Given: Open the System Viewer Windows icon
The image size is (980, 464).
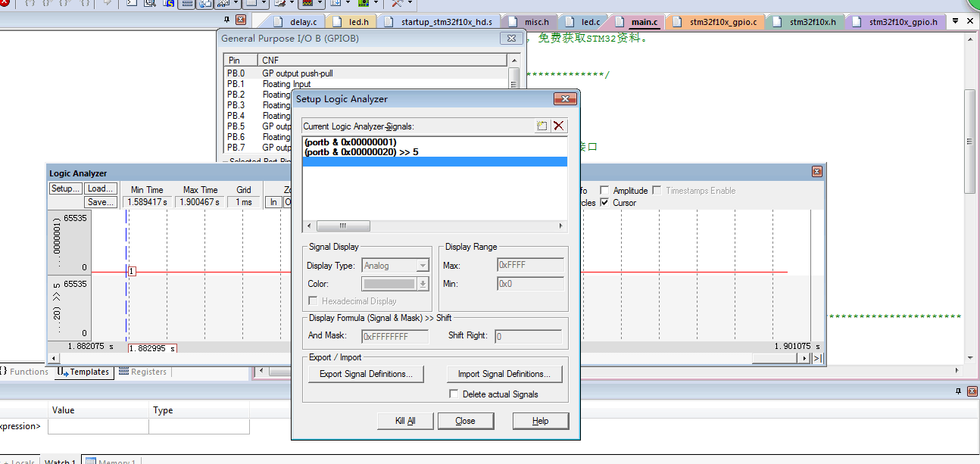Looking at the screenshot, I should (364, 3).
